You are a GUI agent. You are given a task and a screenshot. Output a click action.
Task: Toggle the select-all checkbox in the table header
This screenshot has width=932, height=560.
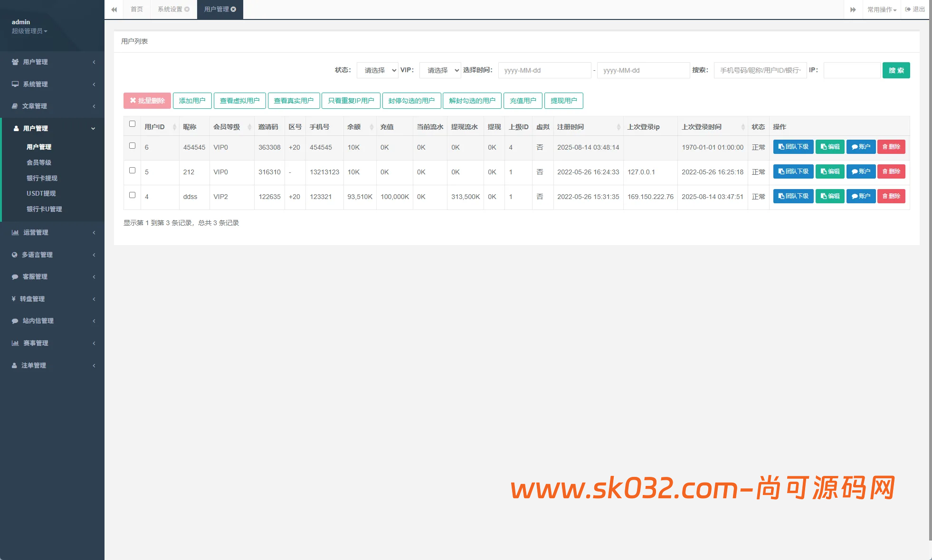tap(132, 124)
